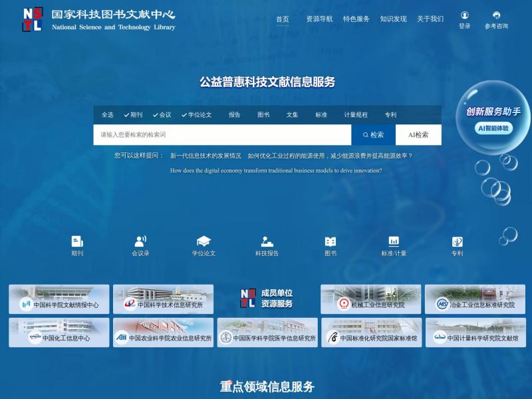Check the 专利 resource type
The image size is (532, 399).
390,114
